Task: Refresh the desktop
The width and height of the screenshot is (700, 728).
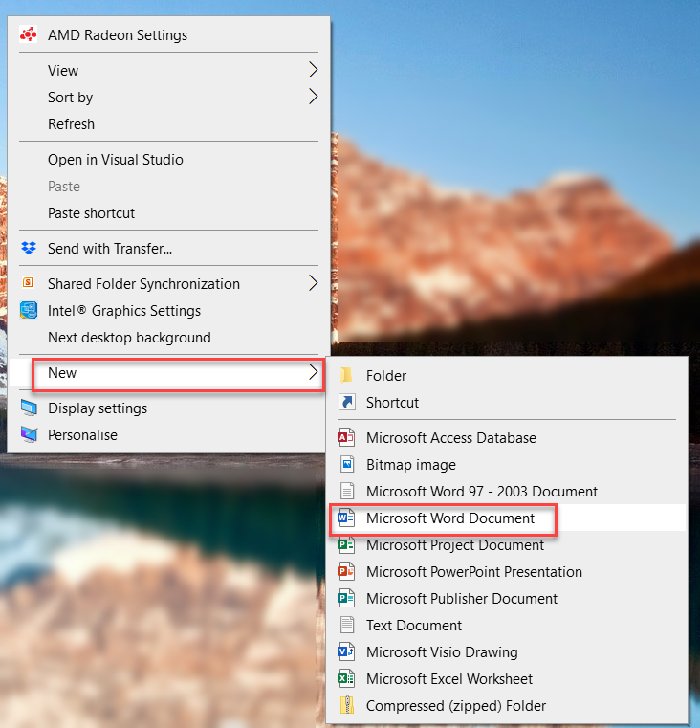Action: [168, 124]
